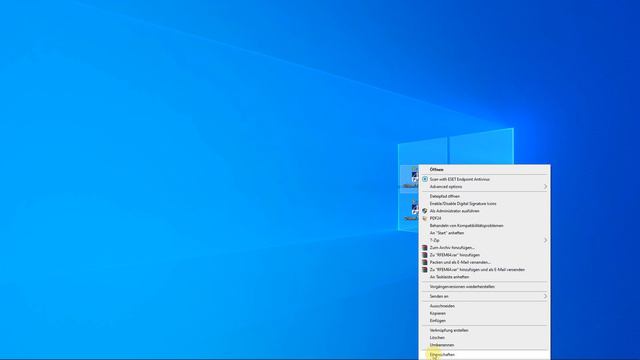The image size is (640, 360).
Task: Click Vorgängerversionen wiederherstellen
Action: coord(484,287)
